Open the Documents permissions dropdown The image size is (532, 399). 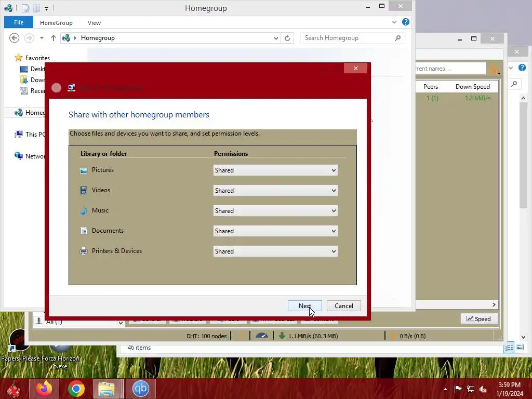coord(275,231)
